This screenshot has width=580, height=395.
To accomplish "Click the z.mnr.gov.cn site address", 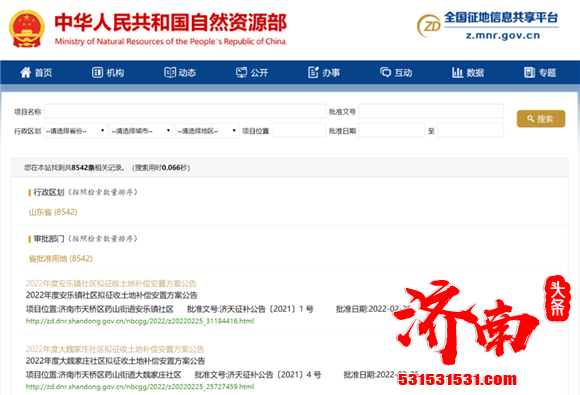I will point(503,36).
